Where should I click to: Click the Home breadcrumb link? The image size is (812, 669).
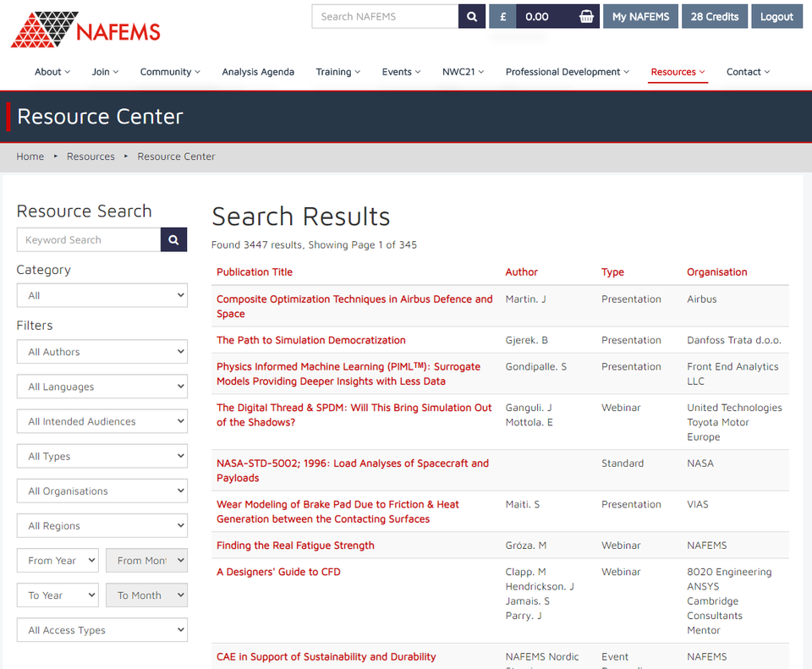pyautogui.click(x=30, y=156)
